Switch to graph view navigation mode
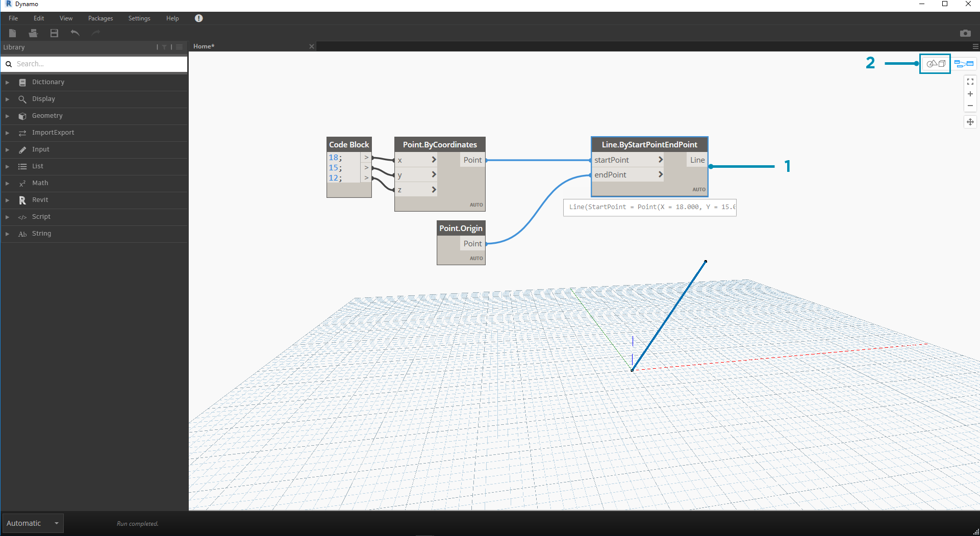Screen dimensions: 980x536 964,64
